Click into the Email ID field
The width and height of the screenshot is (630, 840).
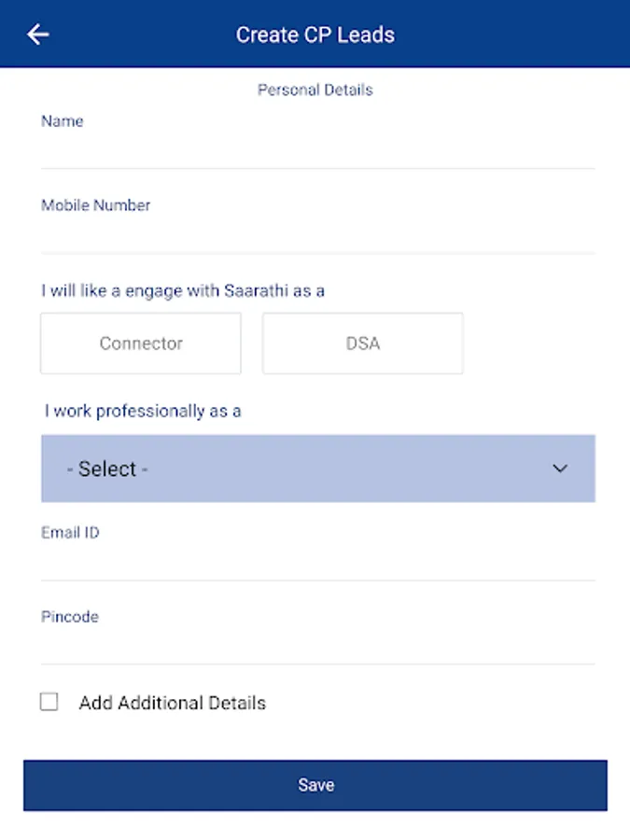317,561
